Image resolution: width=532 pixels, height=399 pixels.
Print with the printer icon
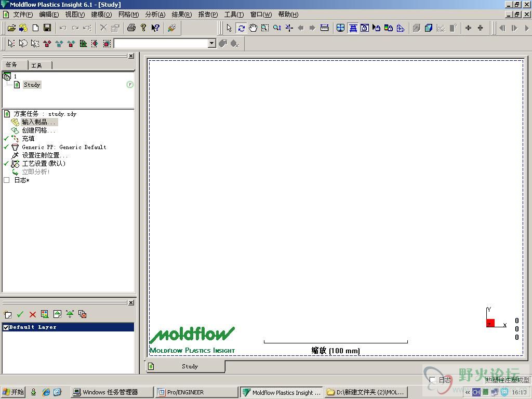[x=131, y=28]
